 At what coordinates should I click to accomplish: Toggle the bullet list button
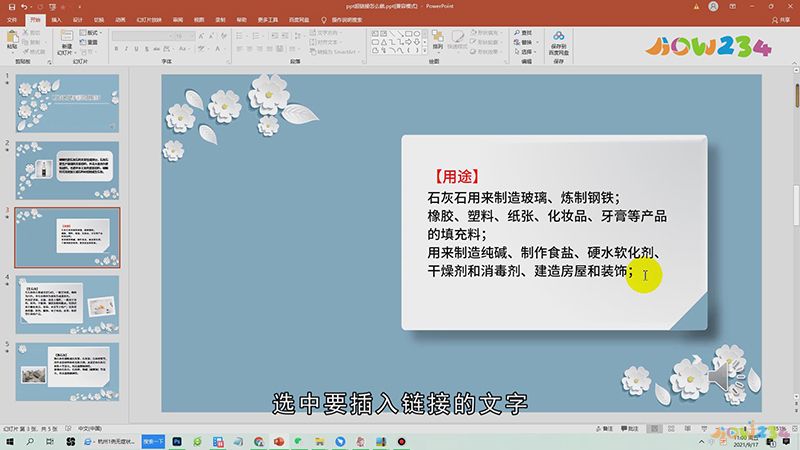(x=240, y=36)
